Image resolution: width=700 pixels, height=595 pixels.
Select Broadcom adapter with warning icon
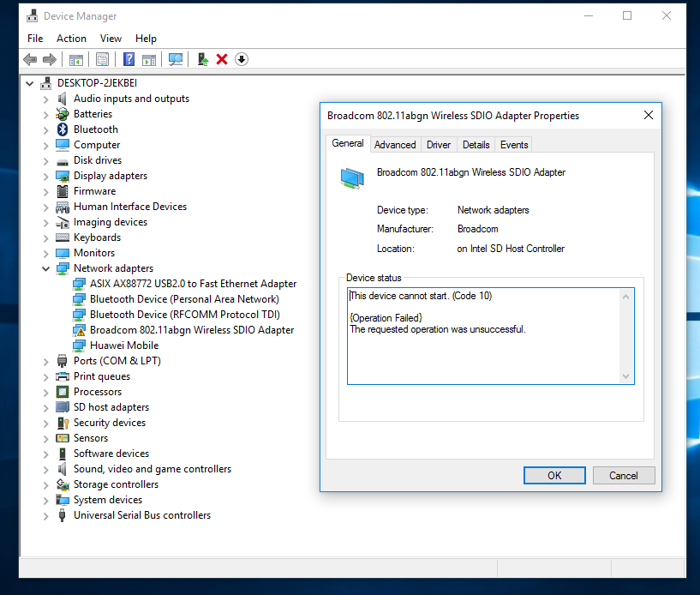click(x=191, y=330)
